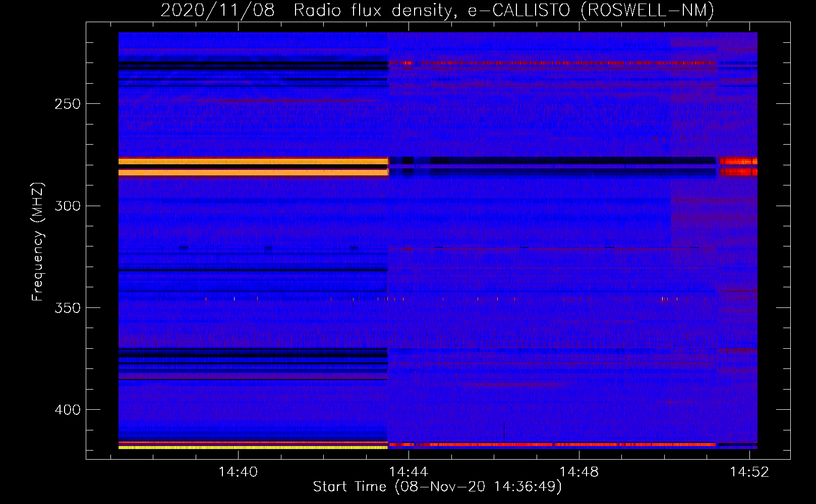Click the 14:52 time tick label
The width and height of the screenshot is (816, 504).
[x=749, y=472]
